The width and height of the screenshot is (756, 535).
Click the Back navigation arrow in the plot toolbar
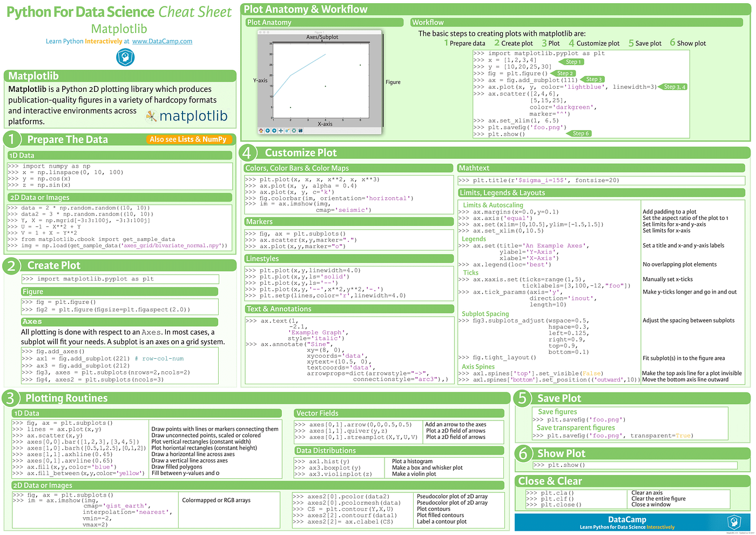pos(268,131)
